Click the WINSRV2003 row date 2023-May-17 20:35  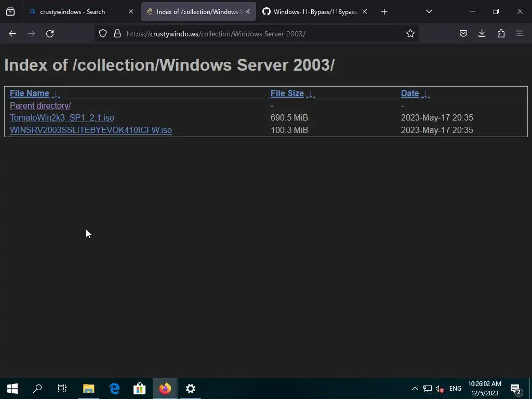437,130
